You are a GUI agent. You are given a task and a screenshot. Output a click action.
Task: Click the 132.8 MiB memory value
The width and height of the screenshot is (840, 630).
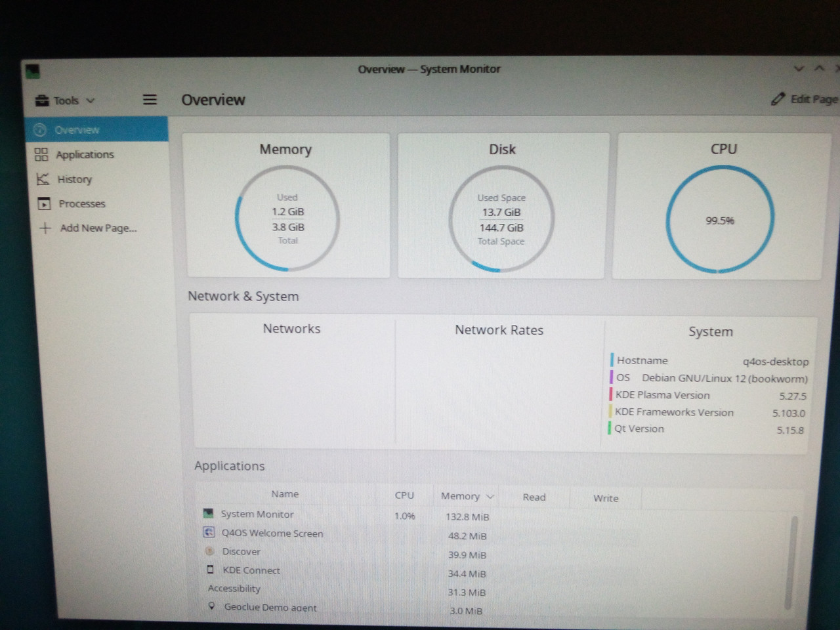(467, 517)
